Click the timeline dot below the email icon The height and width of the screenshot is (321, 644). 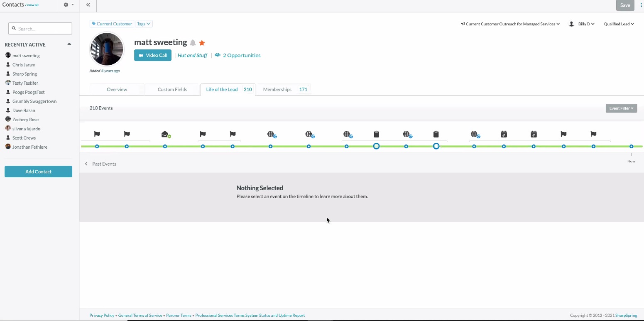point(165,147)
